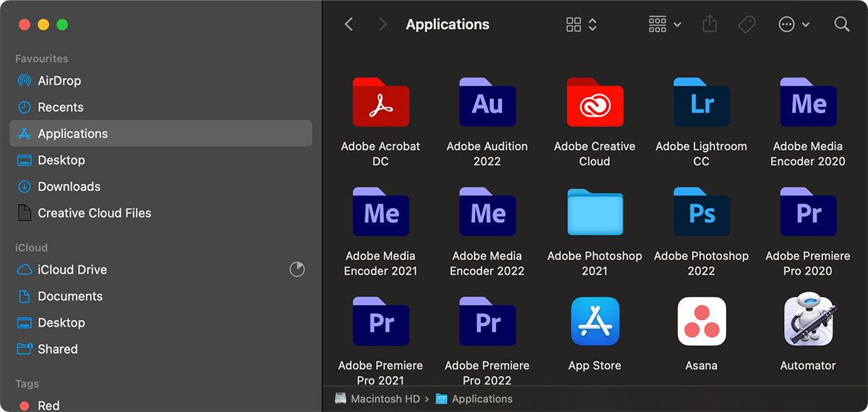868x412 pixels.
Task: Switch view mode with icon view selector
Action: click(581, 25)
